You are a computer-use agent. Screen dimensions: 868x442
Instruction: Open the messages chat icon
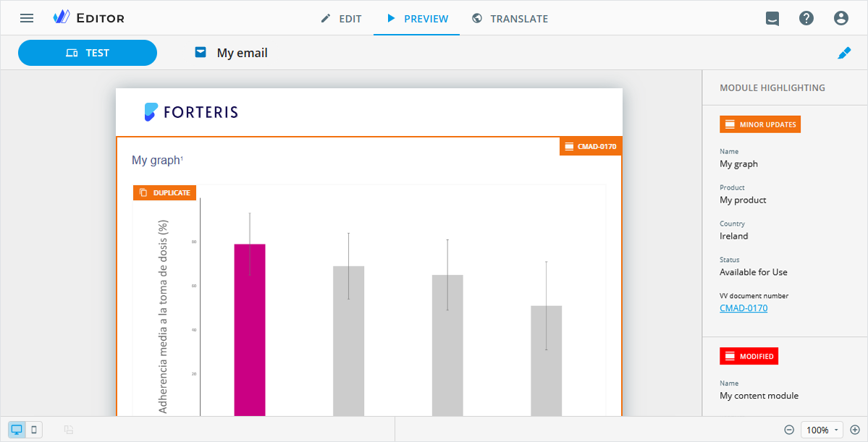[772, 18]
